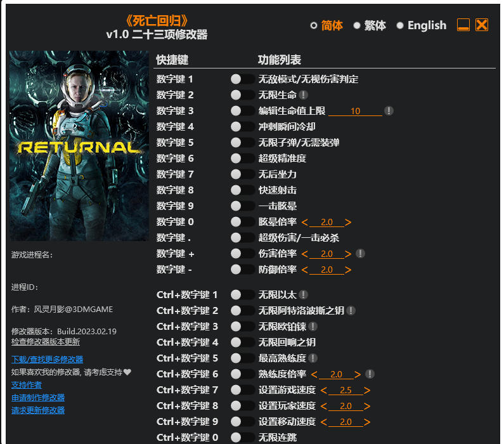Increase 眩晕倍率 with right arrow
The height and width of the screenshot is (444, 504).
[348, 222]
